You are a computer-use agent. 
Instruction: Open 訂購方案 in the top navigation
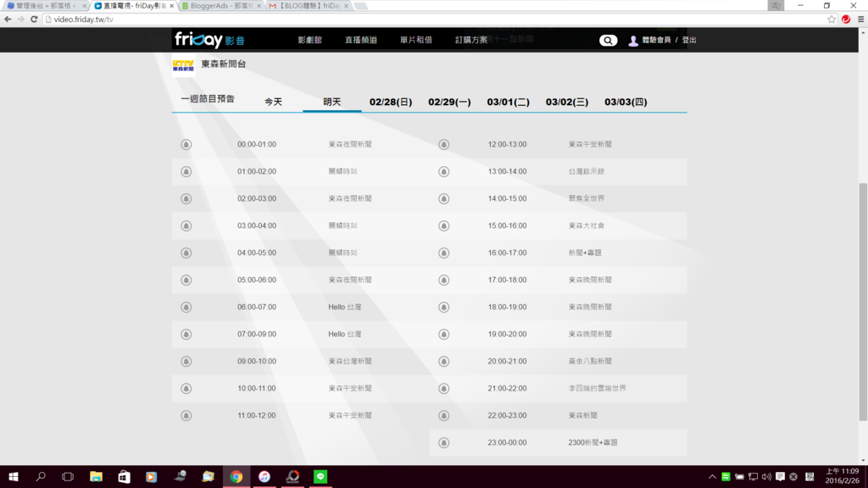click(471, 40)
